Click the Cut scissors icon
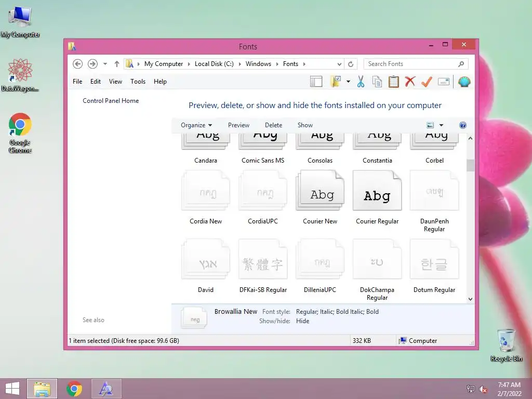The width and height of the screenshot is (532, 399). (361, 82)
